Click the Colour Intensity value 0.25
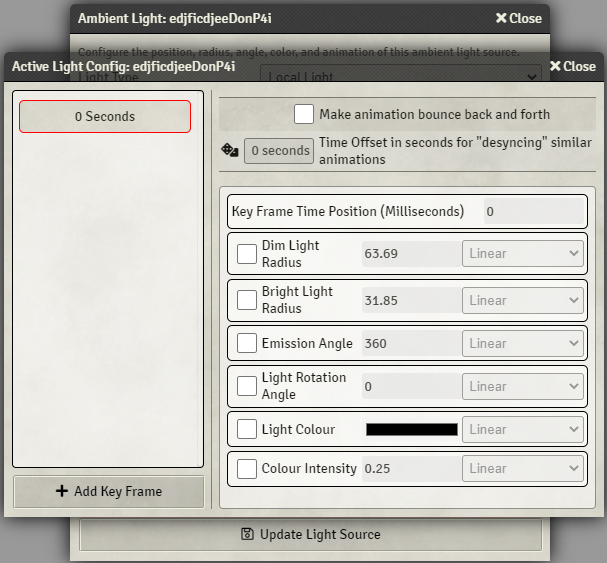This screenshot has width=607, height=563. click(412, 469)
